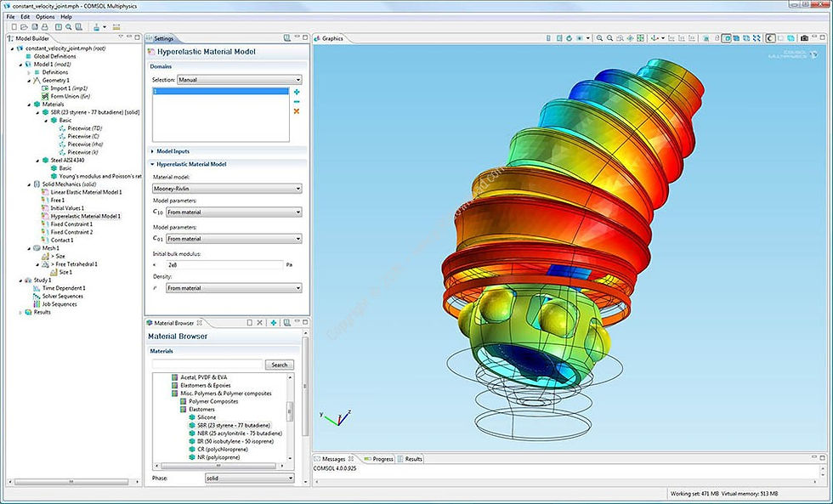Open the Phase dropdown showing solid
833x504 pixels.
[250, 478]
